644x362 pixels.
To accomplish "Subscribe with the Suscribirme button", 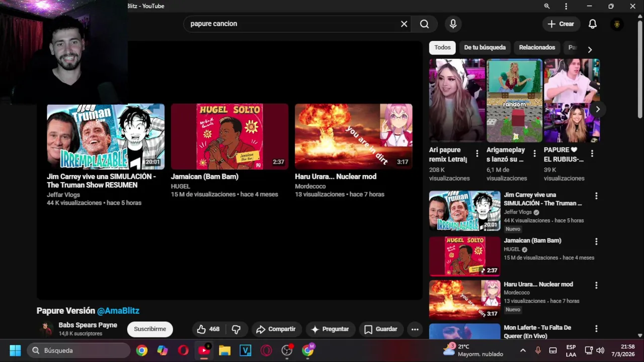I will point(150,329).
